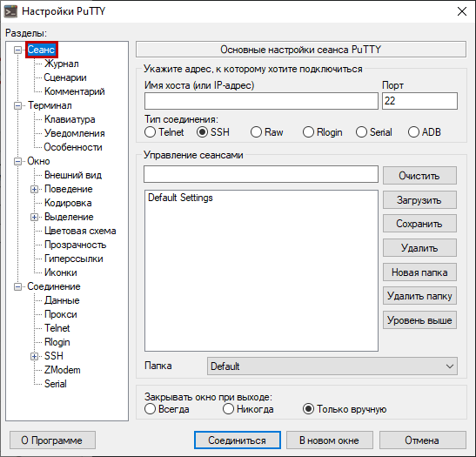476x457 pixels.
Task: Click the Соединиться button
Action: (x=238, y=440)
